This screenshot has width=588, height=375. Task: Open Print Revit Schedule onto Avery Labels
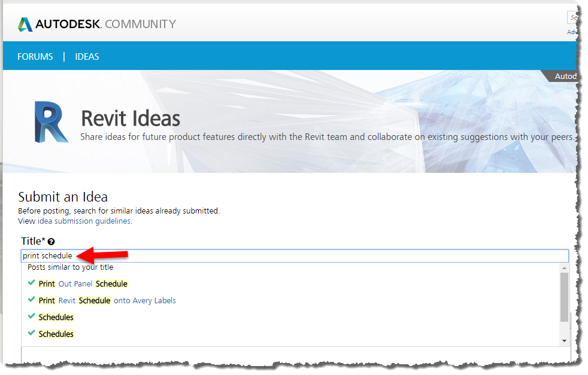(107, 301)
